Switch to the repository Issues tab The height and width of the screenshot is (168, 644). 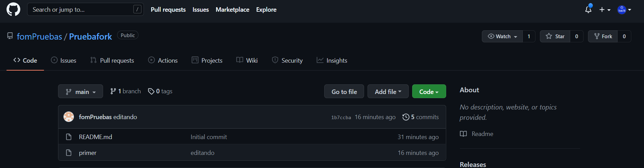point(64,60)
